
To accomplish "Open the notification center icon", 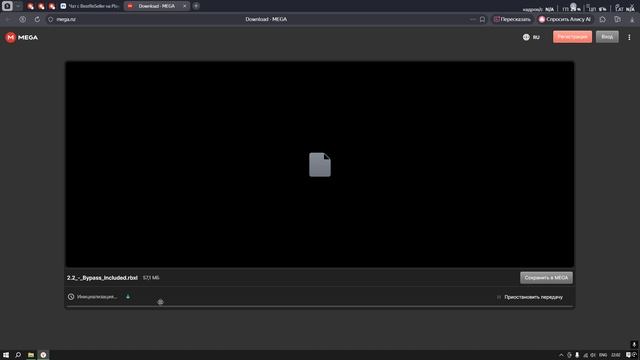I will click(x=628, y=355).
